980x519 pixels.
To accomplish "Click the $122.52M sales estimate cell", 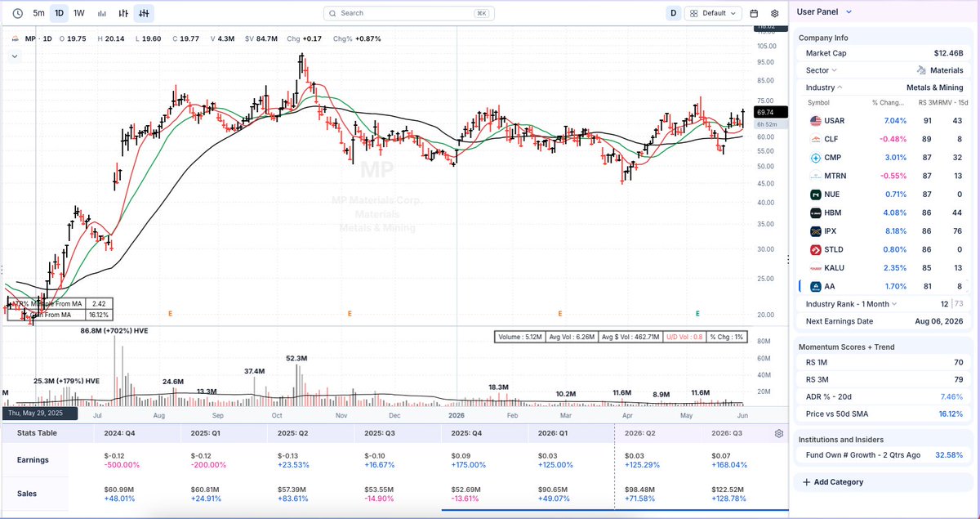I will click(728, 488).
